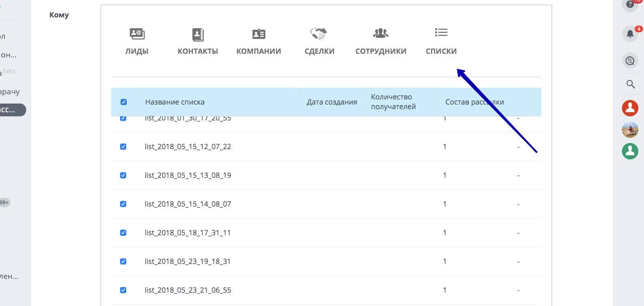Toggle the select-all checkbox in the table header
The image size is (644, 306).
(123, 101)
